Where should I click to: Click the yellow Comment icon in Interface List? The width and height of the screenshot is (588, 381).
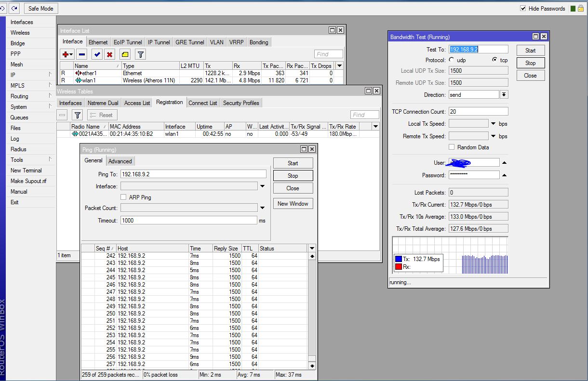coord(125,54)
